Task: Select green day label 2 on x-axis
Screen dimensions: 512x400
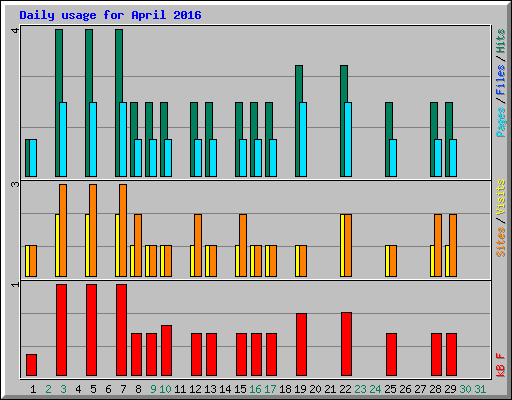Action: [x=48, y=389]
